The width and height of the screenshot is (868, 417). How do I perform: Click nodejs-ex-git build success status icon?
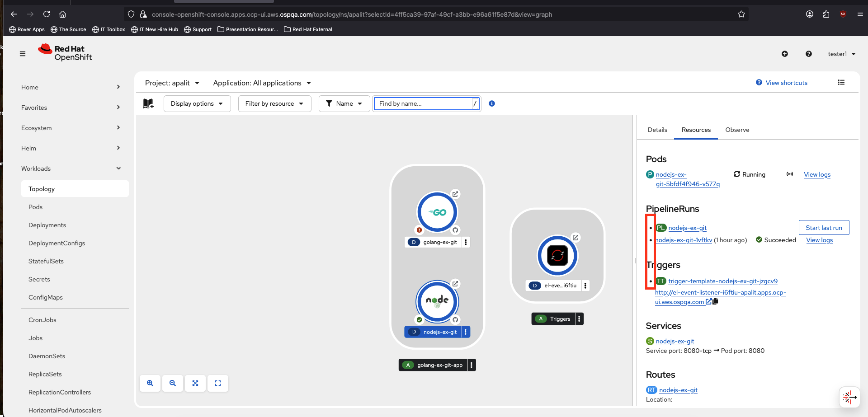click(x=420, y=320)
